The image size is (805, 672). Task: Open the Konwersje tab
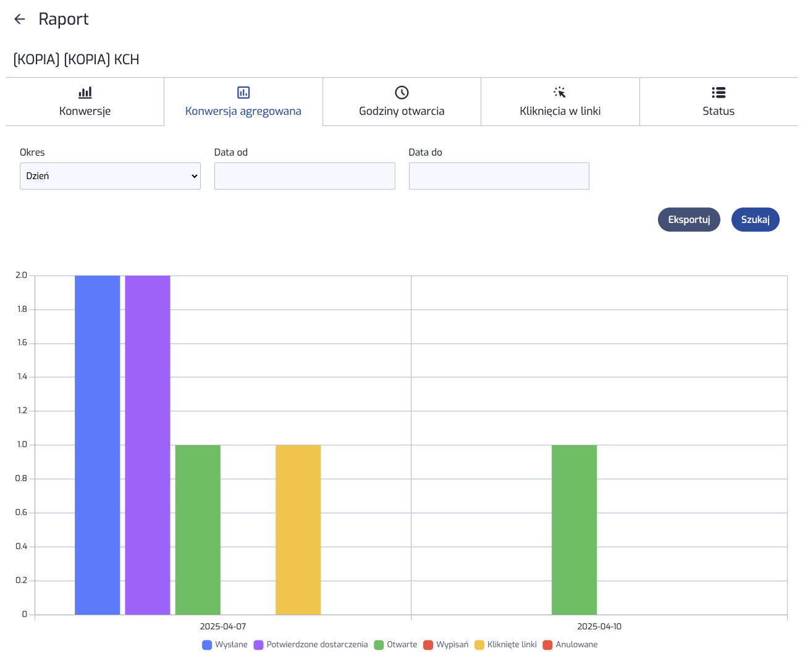click(85, 102)
